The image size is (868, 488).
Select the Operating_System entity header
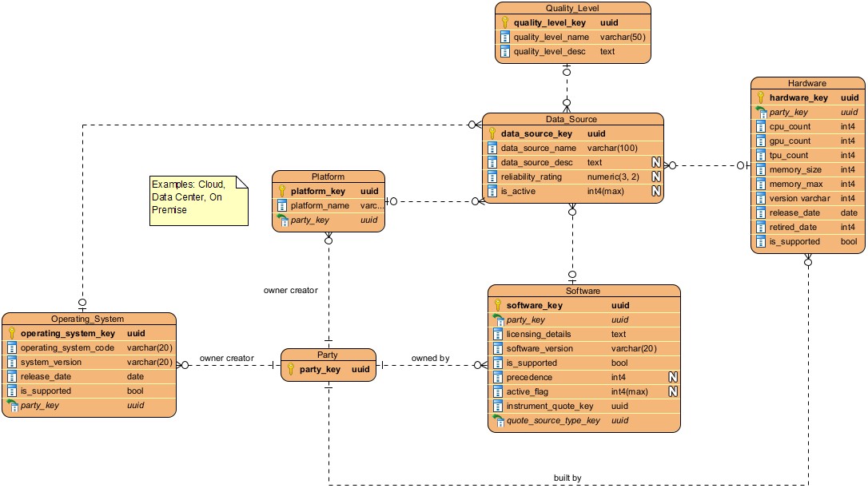pos(88,319)
